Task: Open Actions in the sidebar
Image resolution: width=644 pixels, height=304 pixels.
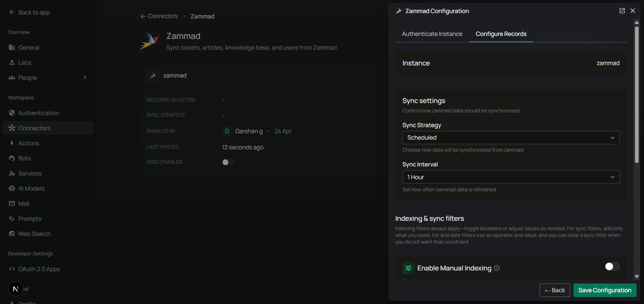Action: (48, 143)
